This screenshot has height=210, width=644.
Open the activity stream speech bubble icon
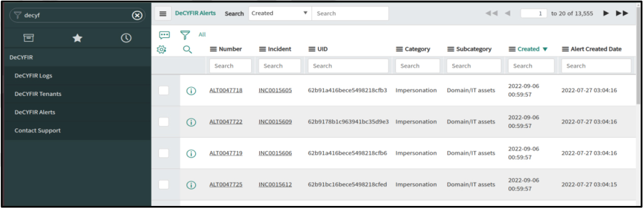tap(164, 35)
